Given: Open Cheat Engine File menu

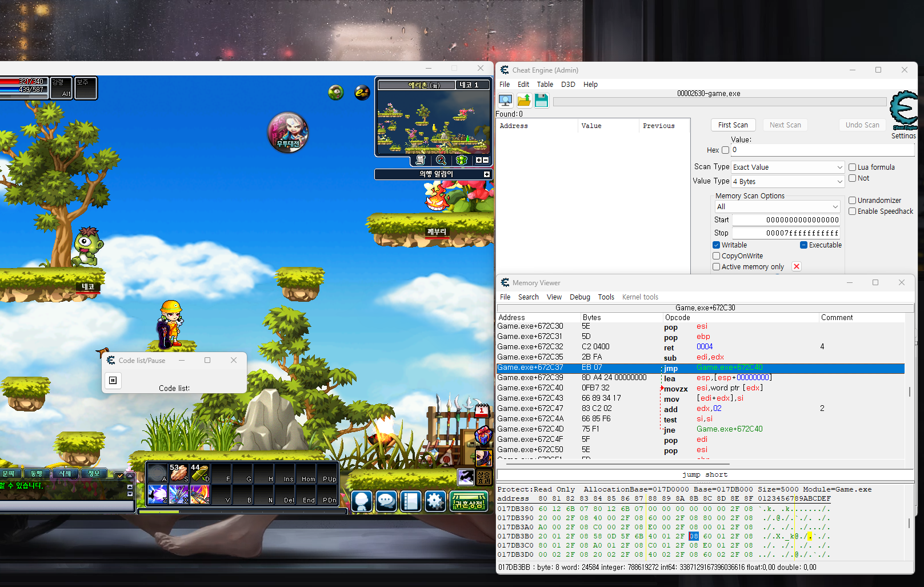Looking at the screenshot, I should point(505,85).
